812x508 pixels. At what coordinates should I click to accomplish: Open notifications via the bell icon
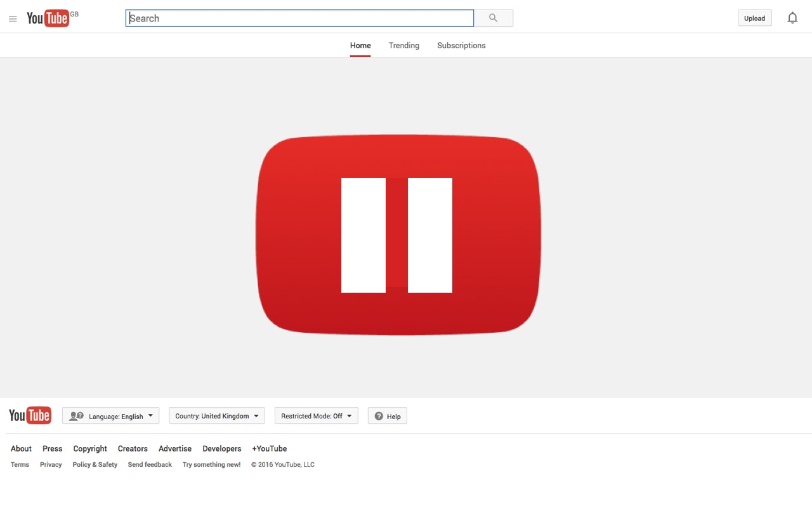(792, 18)
